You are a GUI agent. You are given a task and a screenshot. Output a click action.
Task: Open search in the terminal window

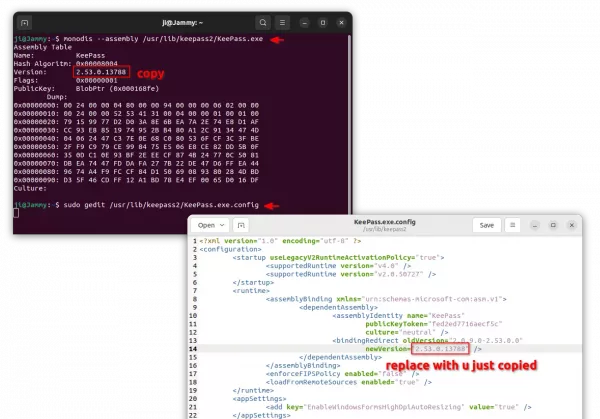[x=263, y=23]
